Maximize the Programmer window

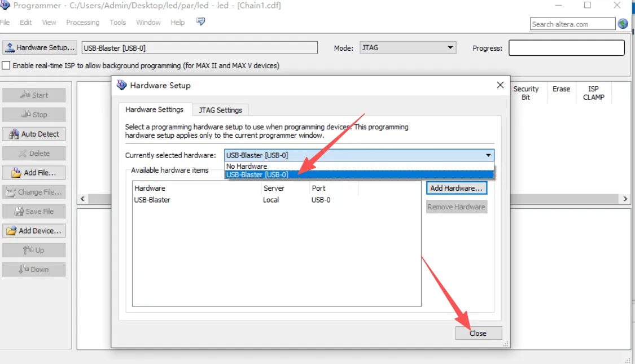click(x=588, y=5)
